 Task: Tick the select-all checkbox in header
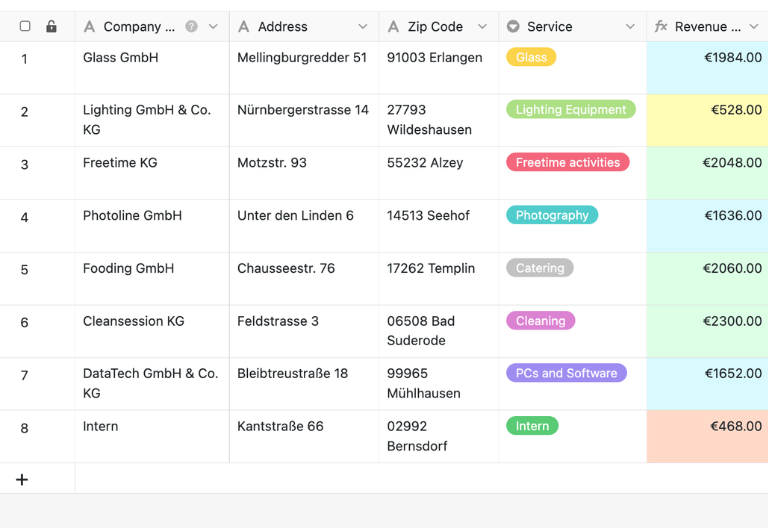[25, 26]
